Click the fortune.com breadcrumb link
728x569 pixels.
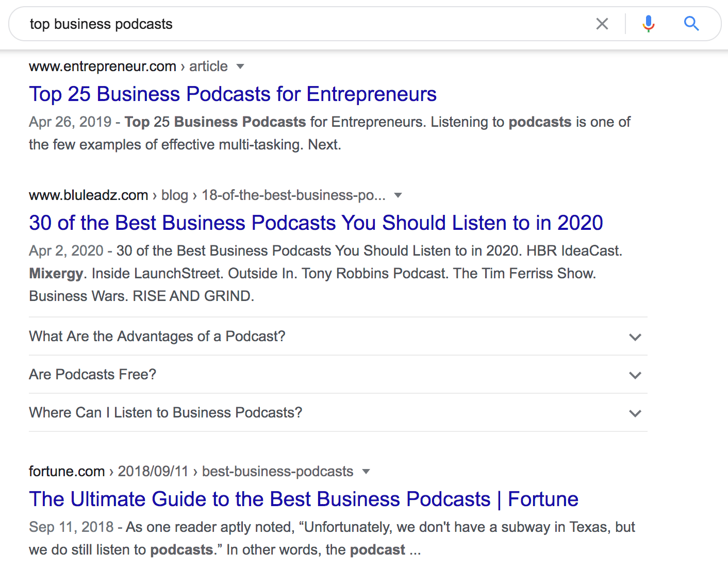pyautogui.click(x=67, y=472)
